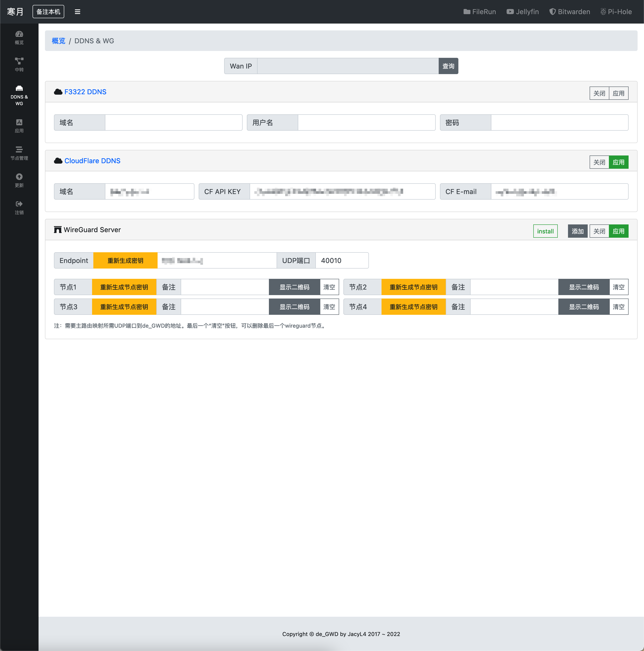Image resolution: width=644 pixels, height=651 pixels.
Task: Toggle the hamburger sidebar menu icon
Action: click(x=78, y=12)
